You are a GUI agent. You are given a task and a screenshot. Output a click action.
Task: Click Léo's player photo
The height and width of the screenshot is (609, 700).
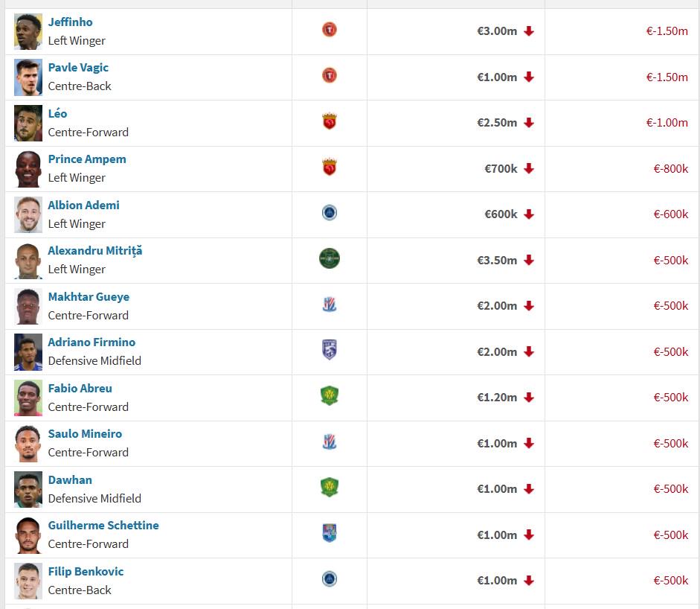pos(28,123)
